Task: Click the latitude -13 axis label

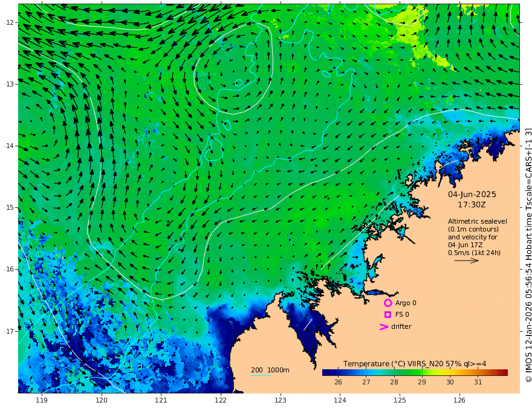Action: click(9, 84)
